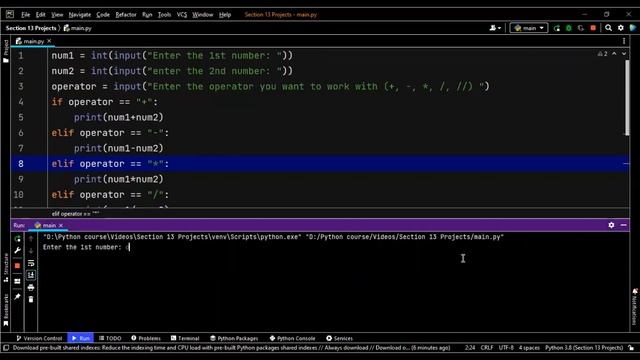Run with coverage toolbar icon
This screenshot has height=360, width=640.
(x=581, y=28)
